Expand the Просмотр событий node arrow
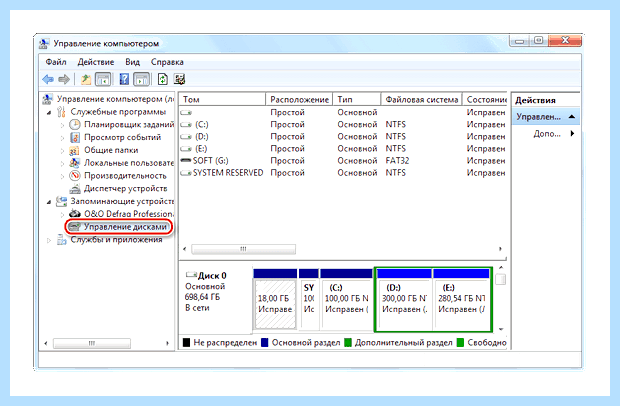This screenshot has height=406, width=620. coord(62,138)
